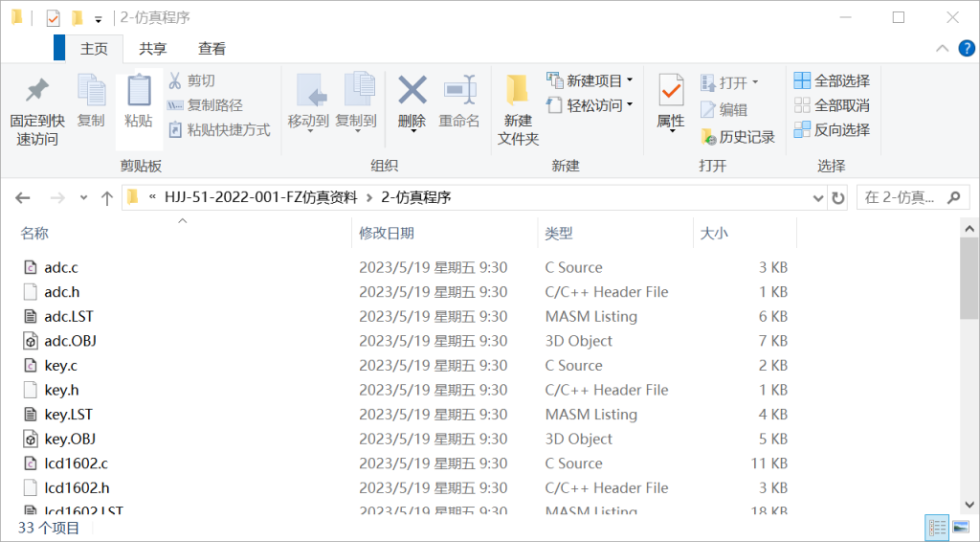Select file key.c
Viewport: 980px width, 542px height.
(x=60, y=365)
